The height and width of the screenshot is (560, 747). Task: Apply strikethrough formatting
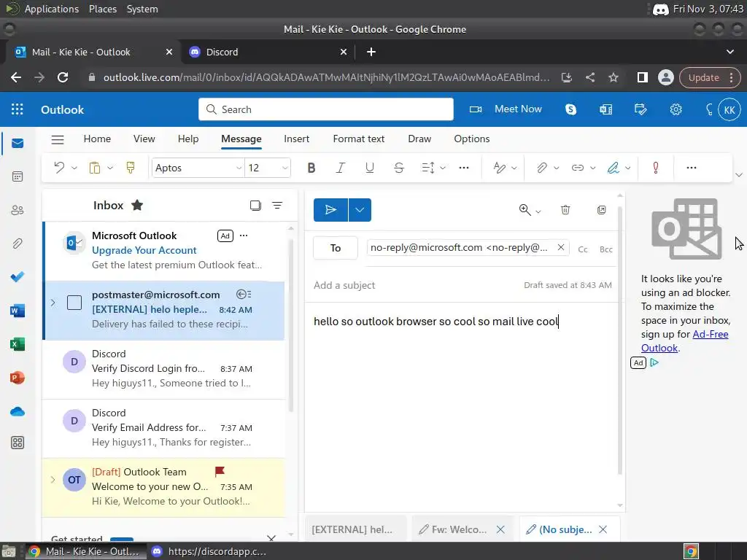click(x=399, y=168)
